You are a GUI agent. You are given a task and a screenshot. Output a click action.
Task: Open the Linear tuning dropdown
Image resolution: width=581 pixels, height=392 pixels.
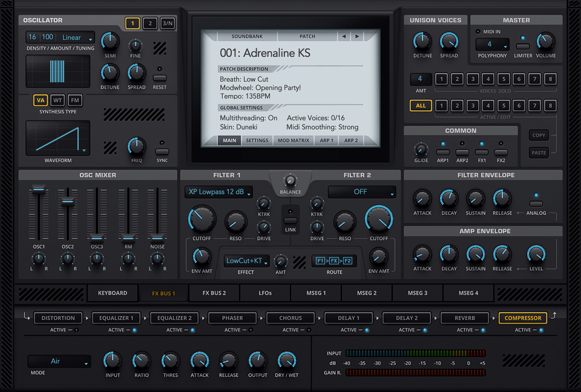(x=77, y=38)
